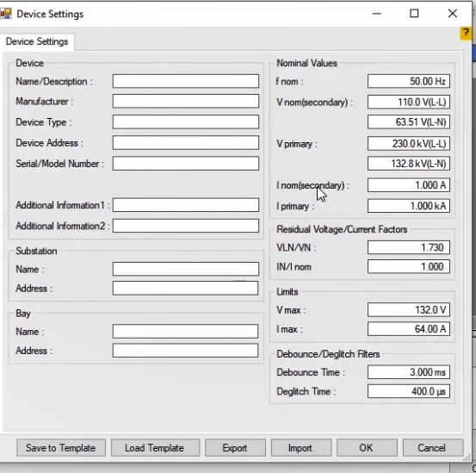Select the Serial/Model Number field
Viewport: 476px width, 473px height.
coord(186,164)
